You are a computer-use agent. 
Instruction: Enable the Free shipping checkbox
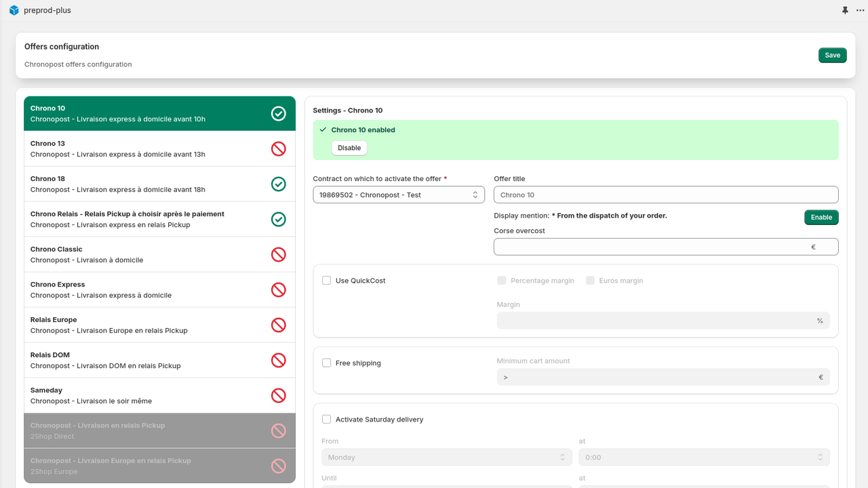[327, 363]
